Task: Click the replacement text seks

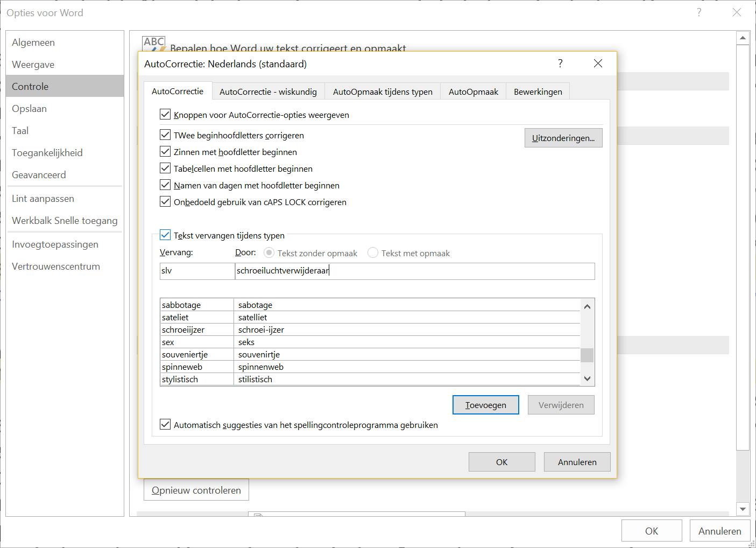Action: [246, 342]
